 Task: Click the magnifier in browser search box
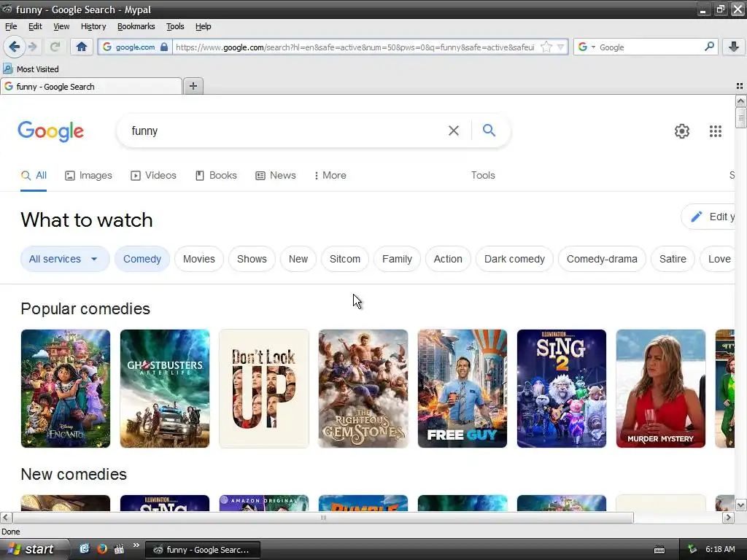pyautogui.click(x=709, y=46)
